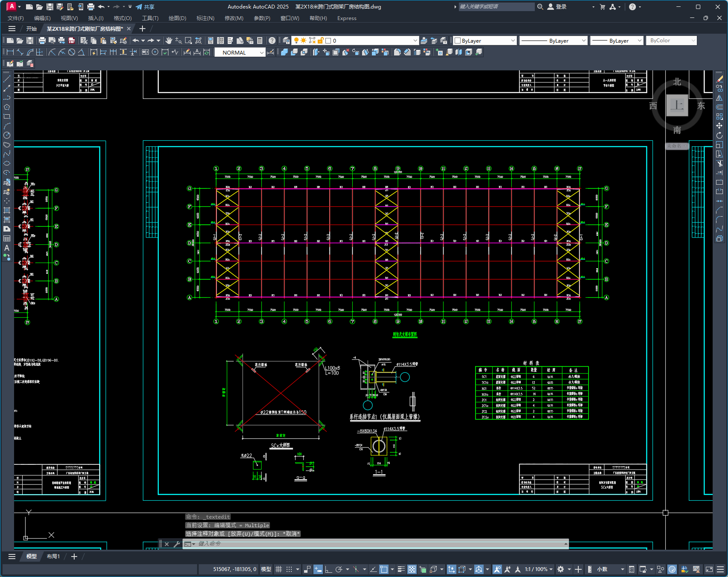
Task: Click the 上 top face of the ViewCube
Action: tap(677, 105)
